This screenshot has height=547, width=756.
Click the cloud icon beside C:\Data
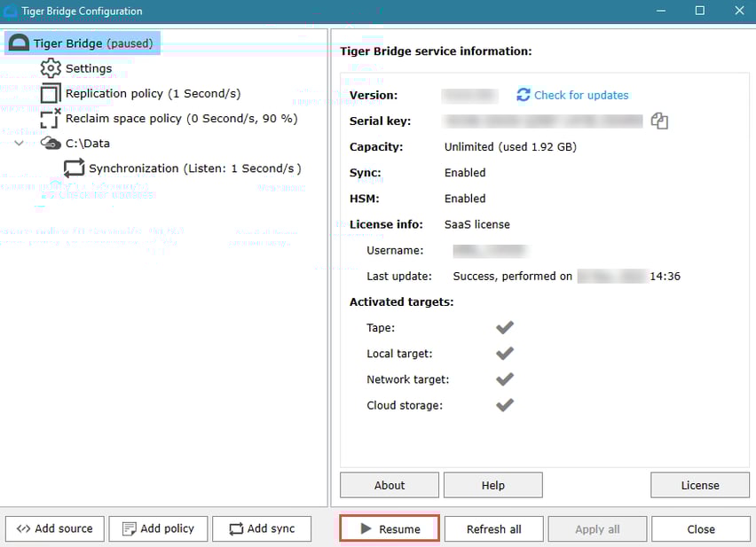[50, 143]
